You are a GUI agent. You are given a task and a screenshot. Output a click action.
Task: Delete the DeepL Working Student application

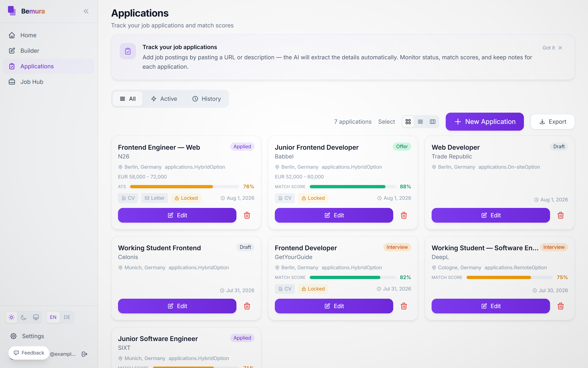tap(561, 306)
